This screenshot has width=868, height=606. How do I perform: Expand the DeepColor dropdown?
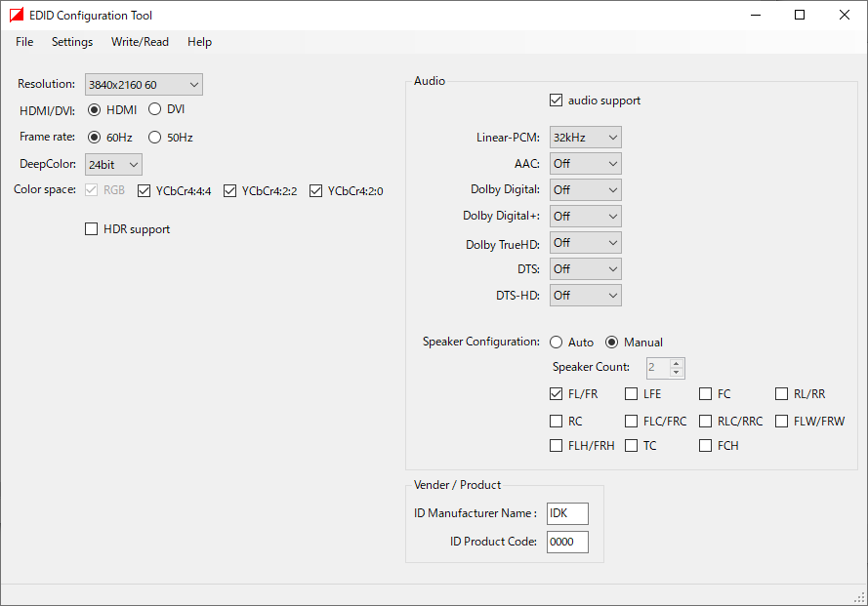tap(113, 165)
